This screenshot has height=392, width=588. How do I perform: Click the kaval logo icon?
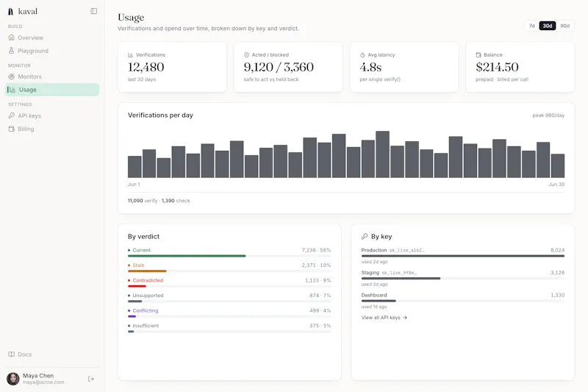(x=11, y=12)
